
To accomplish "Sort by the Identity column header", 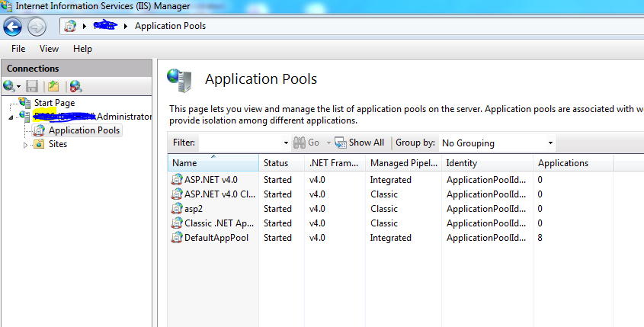I will point(488,163).
